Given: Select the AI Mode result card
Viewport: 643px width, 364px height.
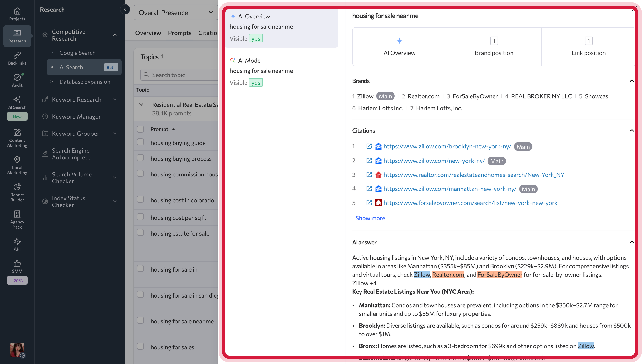Looking at the screenshot, I should [x=282, y=72].
